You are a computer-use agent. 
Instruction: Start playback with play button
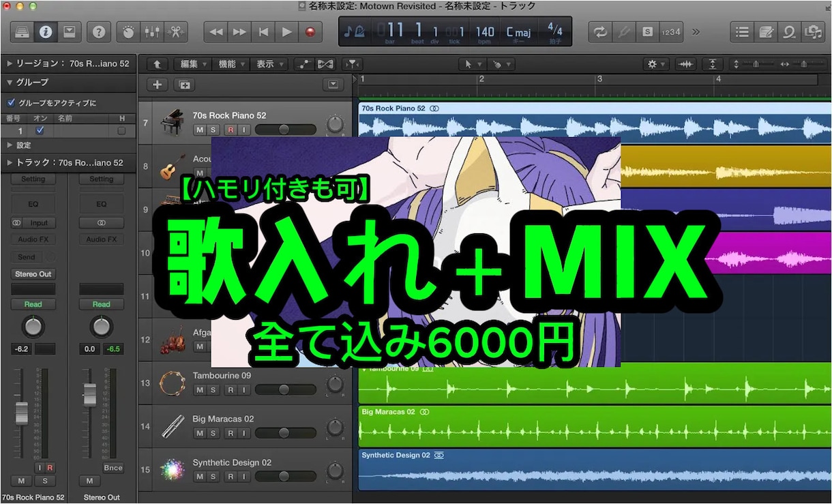[287, 31]
